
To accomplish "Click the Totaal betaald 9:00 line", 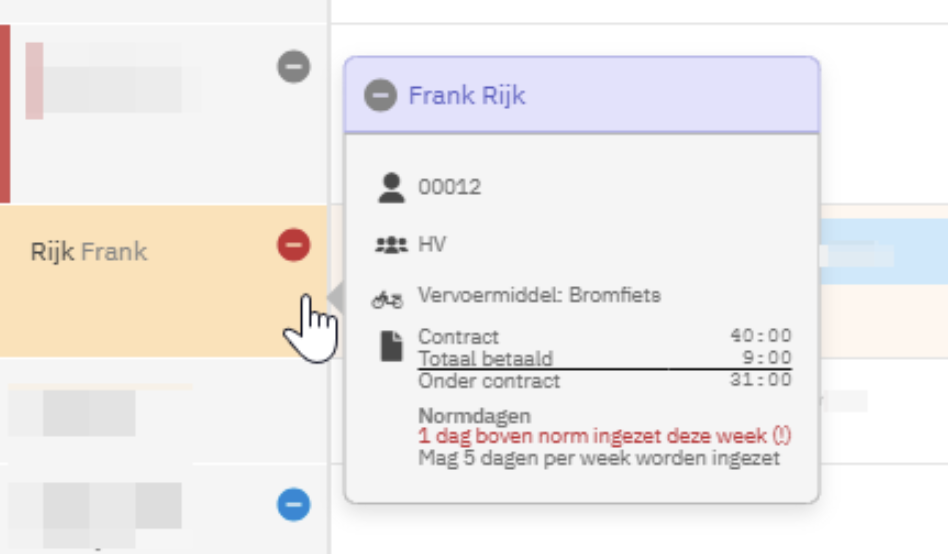I will coord(604,358).
